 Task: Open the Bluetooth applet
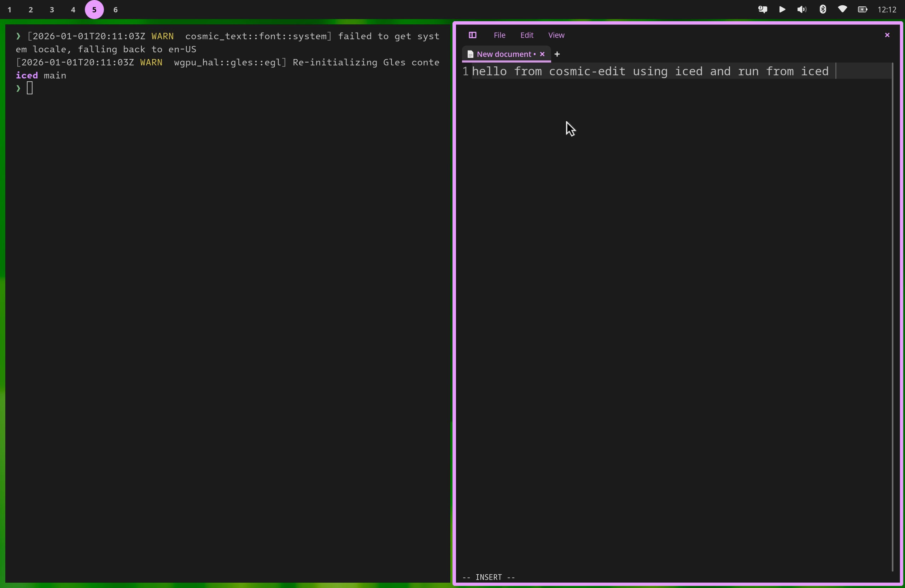[x=823, y=10]
